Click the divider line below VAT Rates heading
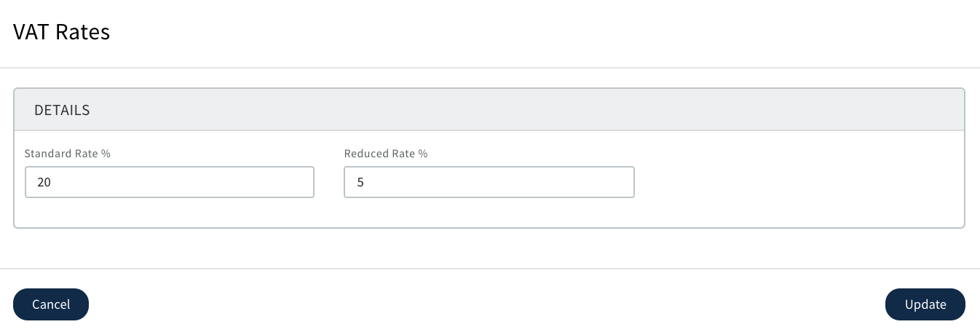Image resolution: width=980 pixels, height=335 pixels. point(490,68)
